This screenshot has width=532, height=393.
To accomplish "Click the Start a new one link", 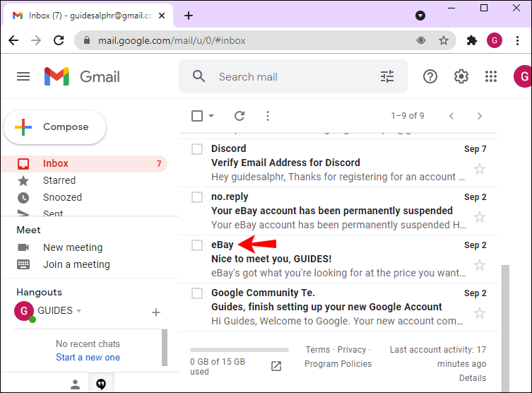I will tap(88, 358).
